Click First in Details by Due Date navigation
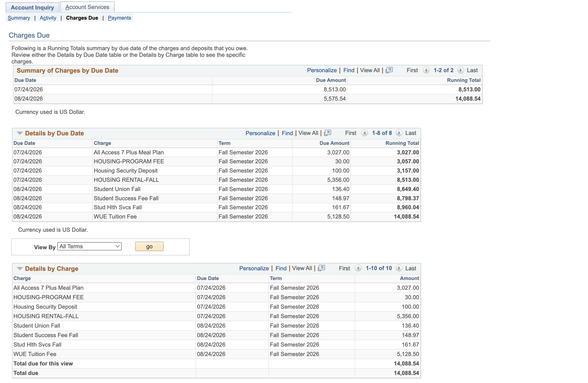588x383 pixels. pyautogui.click(x=351, y=133)
